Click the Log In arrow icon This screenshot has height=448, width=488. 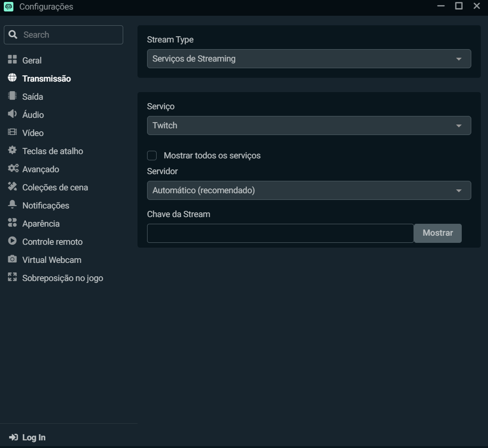[13, 438]
